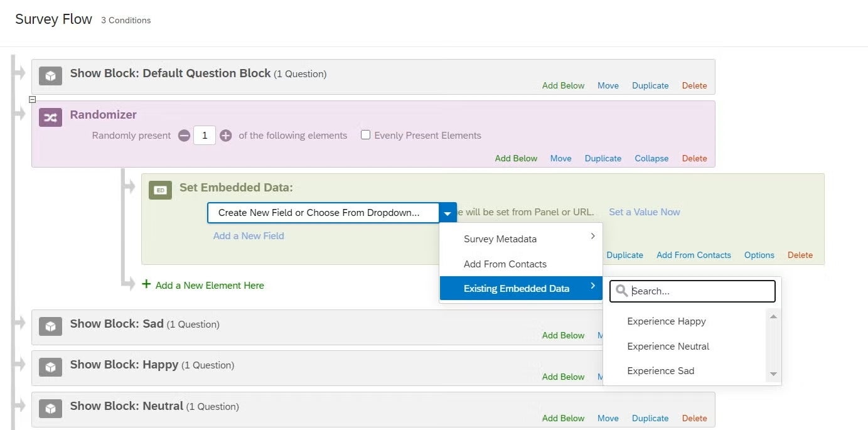Click the Show Block: Neutral title
The height and width of the screenshot is (430, 868).
[x=127, y=406]
